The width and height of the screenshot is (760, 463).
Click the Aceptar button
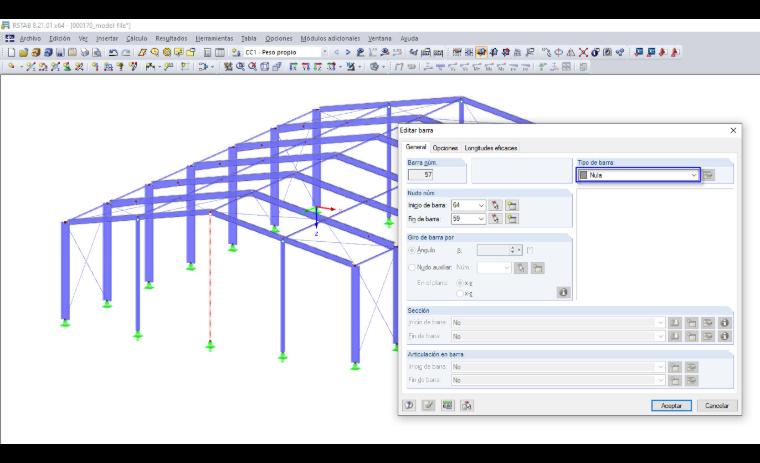click(x=671, y=406)
